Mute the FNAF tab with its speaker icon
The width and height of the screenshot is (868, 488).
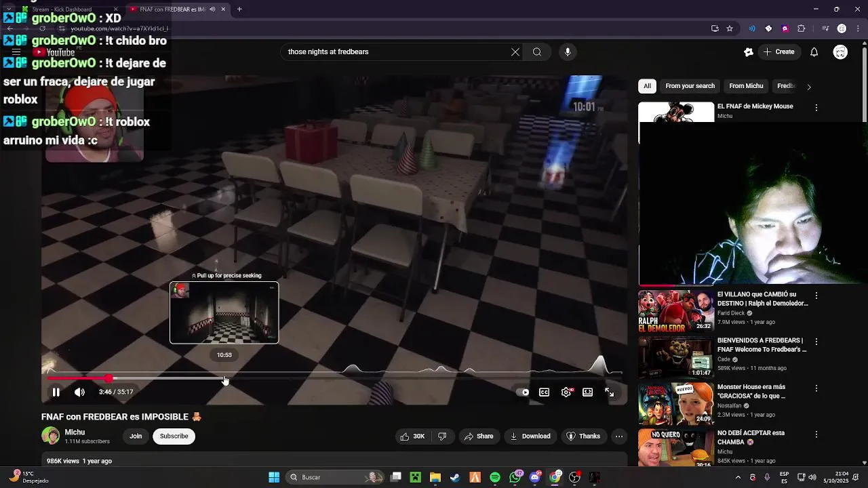[x=212, y=9]
